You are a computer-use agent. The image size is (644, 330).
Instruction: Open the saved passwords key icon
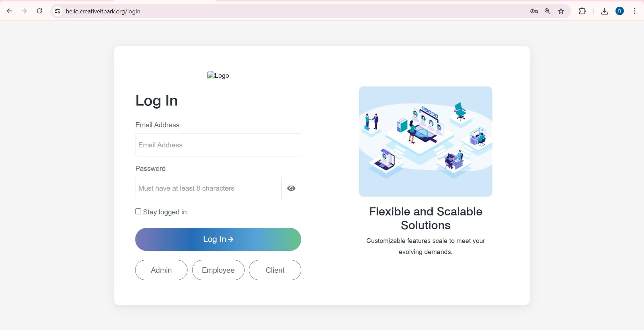(x=534, y=11)
